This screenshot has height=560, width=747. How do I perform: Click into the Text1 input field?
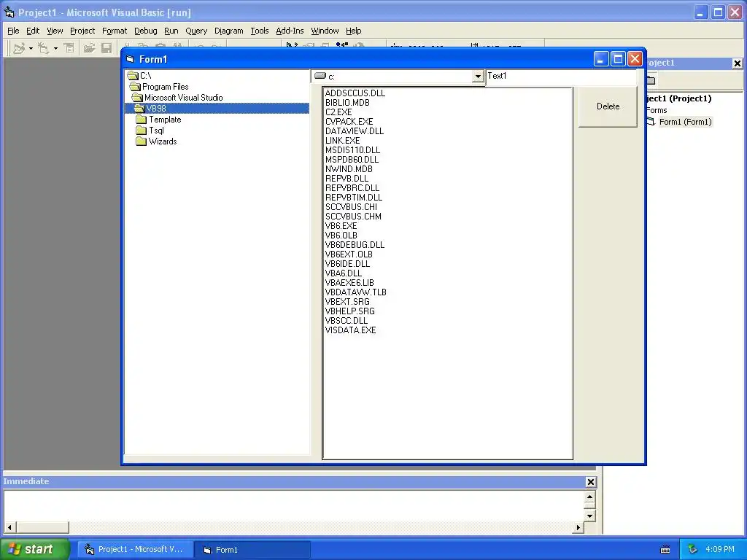click(x=561, y=77)
